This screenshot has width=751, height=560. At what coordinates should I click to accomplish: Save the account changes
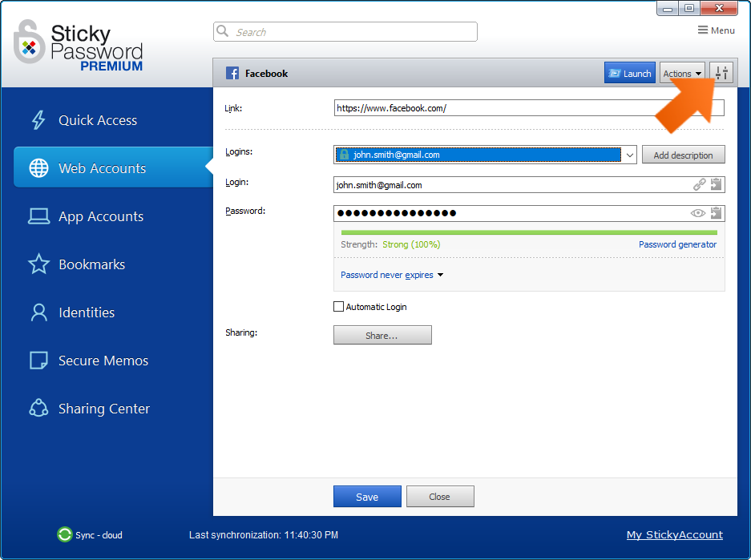[x=367, y=497]
